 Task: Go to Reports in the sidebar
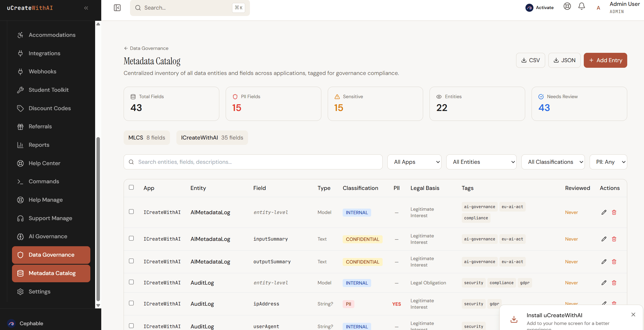pyautogui.click(x=39, y=145)
